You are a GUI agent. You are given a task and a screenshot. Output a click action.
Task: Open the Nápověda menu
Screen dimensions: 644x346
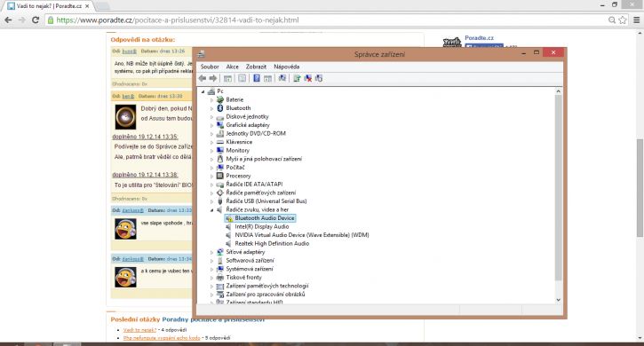point(286,67)
